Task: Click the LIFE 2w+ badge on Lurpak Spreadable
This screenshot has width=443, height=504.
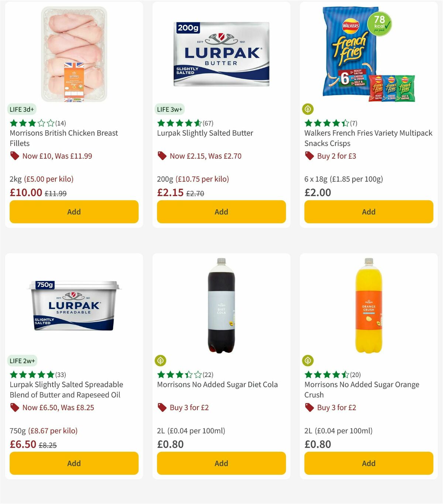Action: (22, 361)
